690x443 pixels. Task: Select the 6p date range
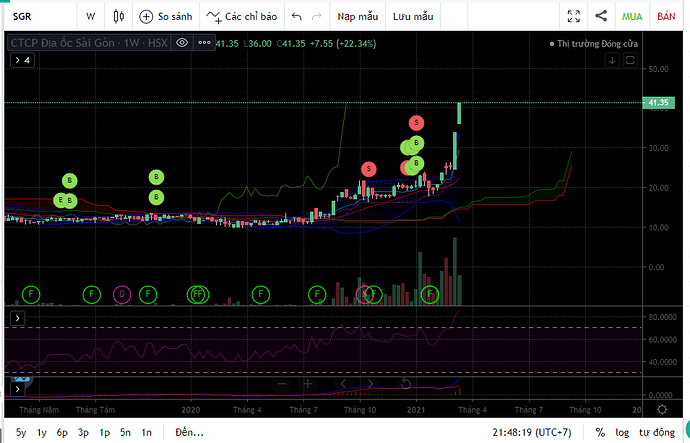[62, 433]
